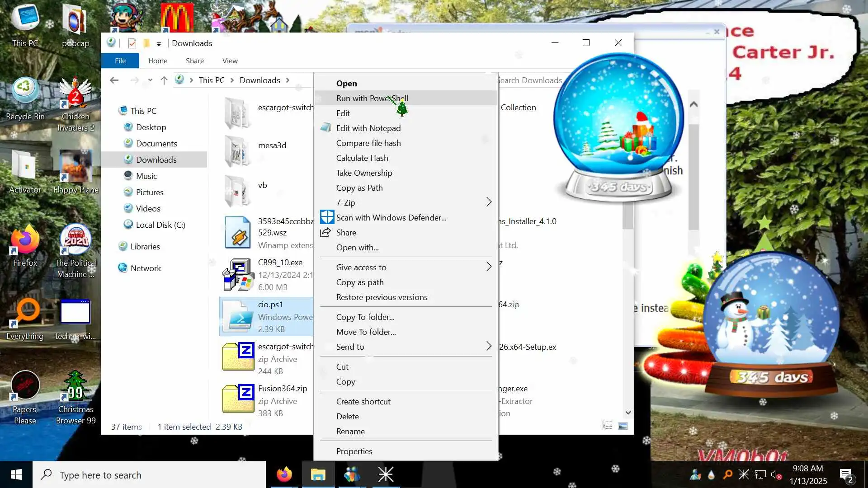Click the Share arrow icon in context menu
The width and height of the screenshot is (868, 488).
pyautogui.click(x=325, y=232)
